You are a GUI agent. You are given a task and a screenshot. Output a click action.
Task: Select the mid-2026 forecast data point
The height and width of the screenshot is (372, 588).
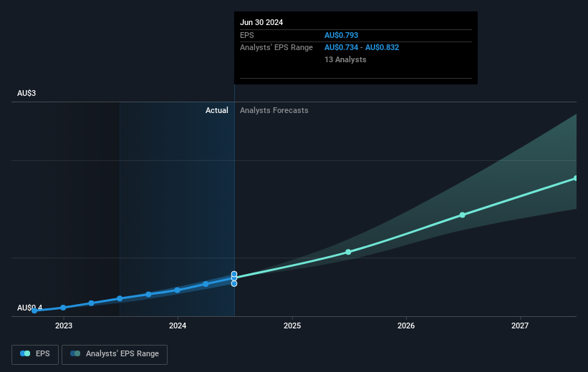pos(463,215)
